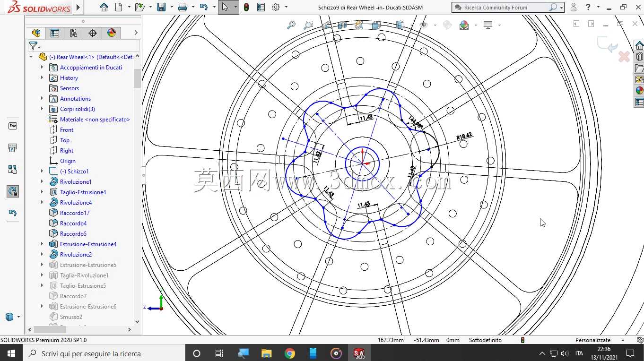Switch to FeatureManager design tree tab
Image resolution: width=644 pixels, height=361 pixels.
(36, 33)
